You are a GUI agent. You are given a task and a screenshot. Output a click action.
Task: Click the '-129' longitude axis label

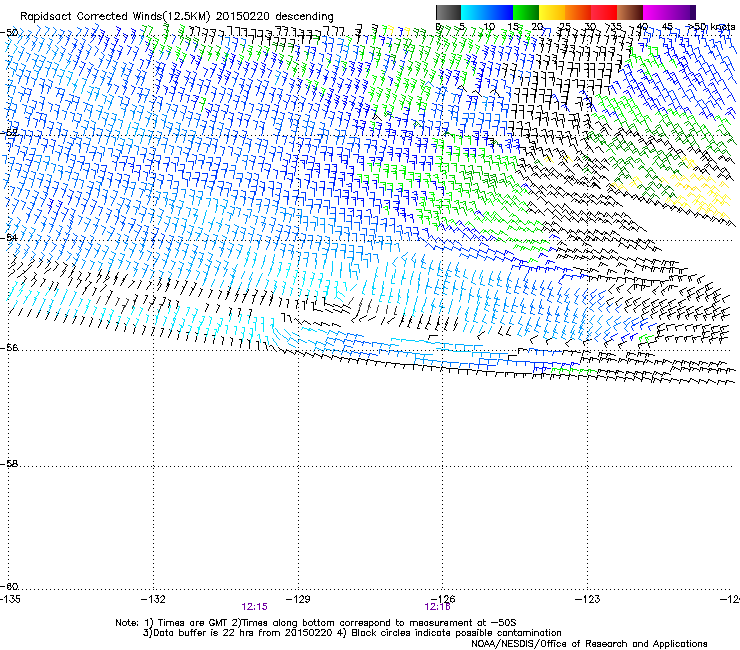click(298, 599)
